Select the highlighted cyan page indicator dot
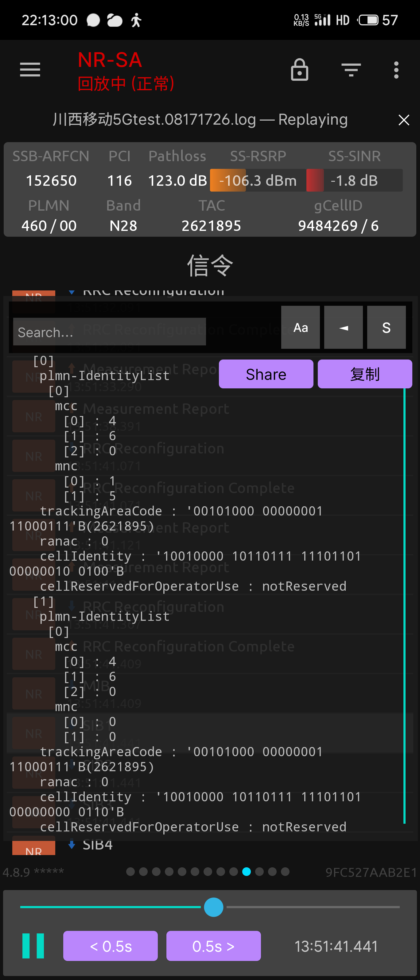Screen dimensions: 420x980 tap(247, 872)
